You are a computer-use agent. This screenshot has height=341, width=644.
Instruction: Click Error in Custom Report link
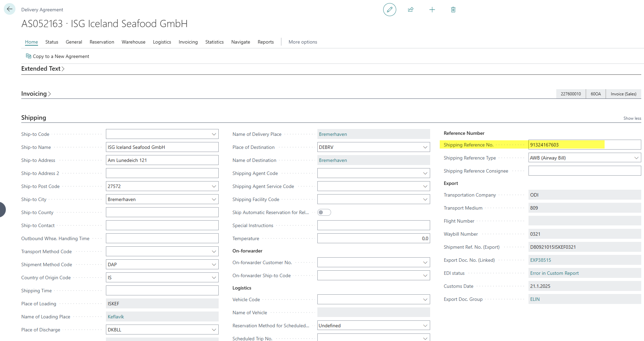(x=554, y=273)
